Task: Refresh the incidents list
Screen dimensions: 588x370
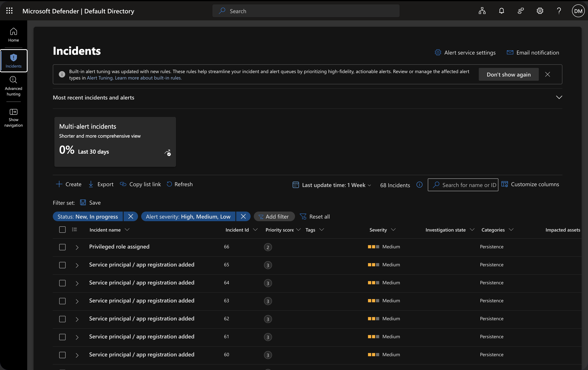Action: pos(180,184)
